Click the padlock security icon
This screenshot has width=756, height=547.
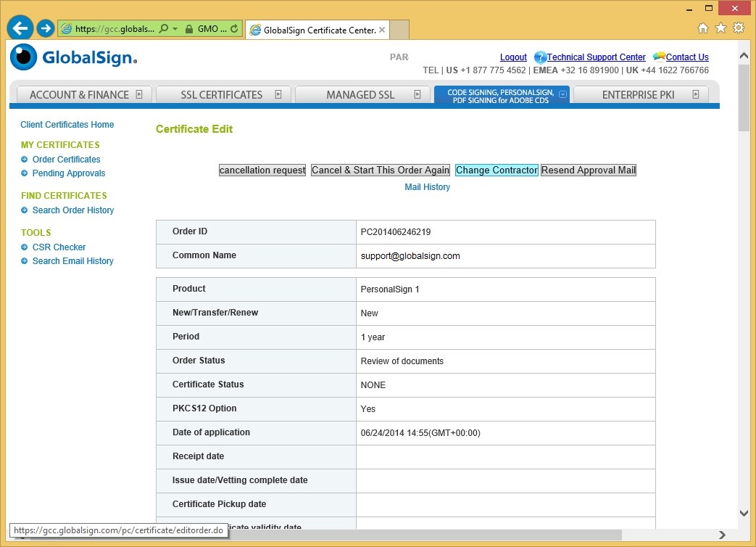pyautogui.click(x=189, y=29)
